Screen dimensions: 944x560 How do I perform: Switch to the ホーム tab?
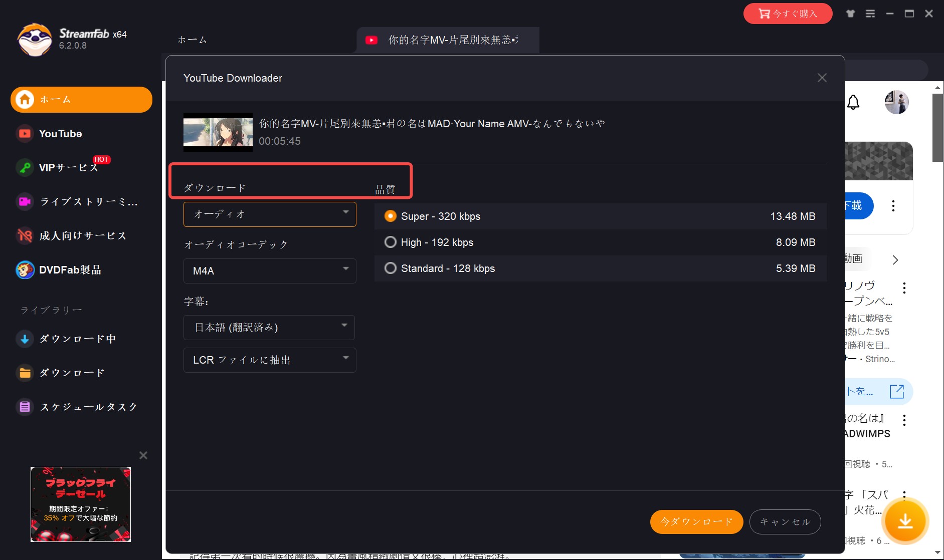click(192, 39)
